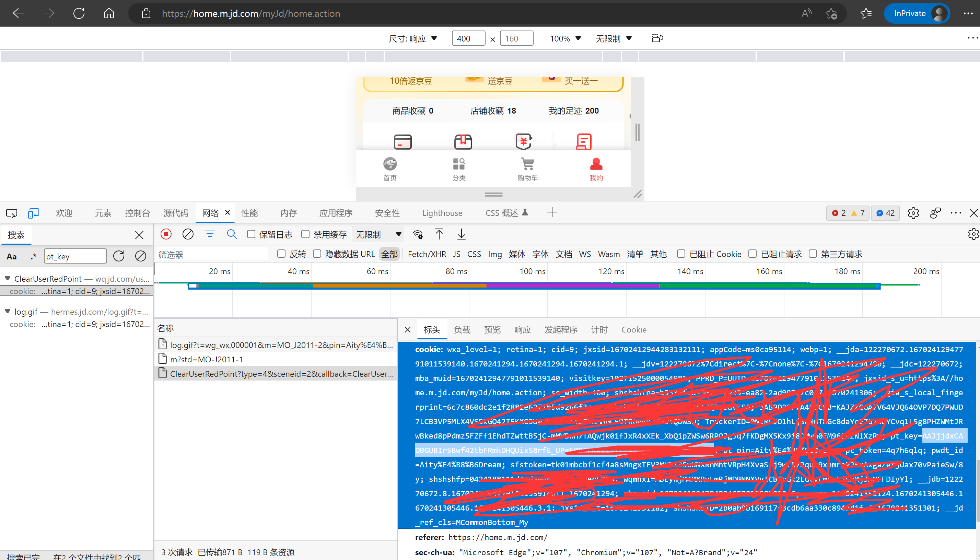Check 第三方请求 checkbox
980x560 pixels.
tap(813, 254)
